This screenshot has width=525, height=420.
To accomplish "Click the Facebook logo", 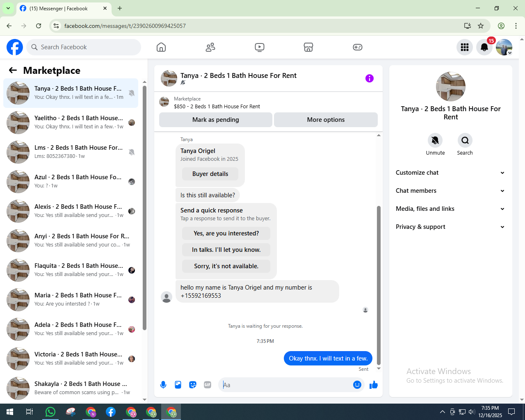I will [x=15, y=47].
